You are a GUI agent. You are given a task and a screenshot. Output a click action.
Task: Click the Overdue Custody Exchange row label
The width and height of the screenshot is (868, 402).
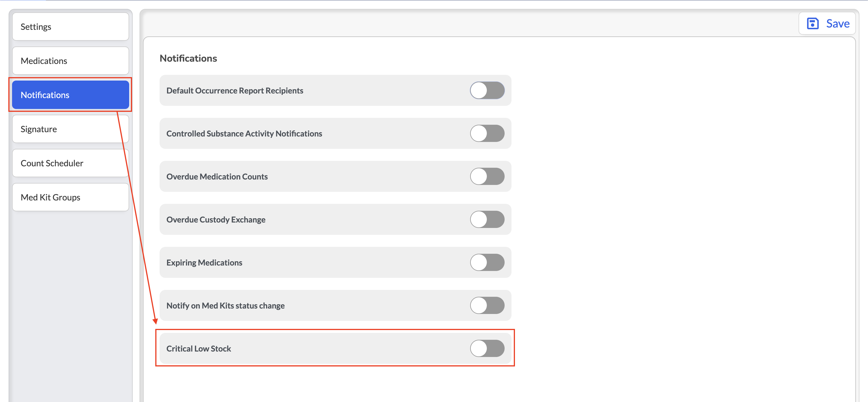(x=216, y=220)
